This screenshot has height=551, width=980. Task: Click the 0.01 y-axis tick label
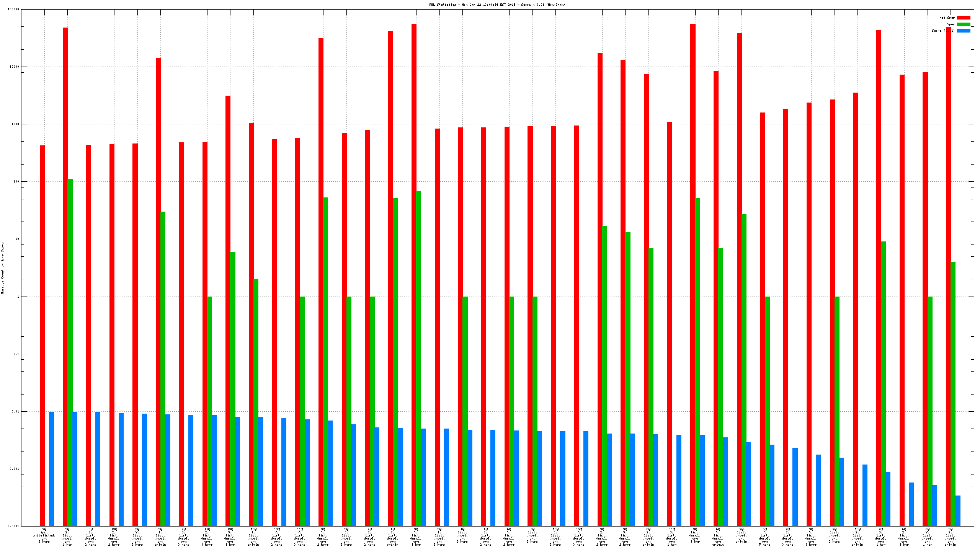pyautogui.click(x=16, y=412)
